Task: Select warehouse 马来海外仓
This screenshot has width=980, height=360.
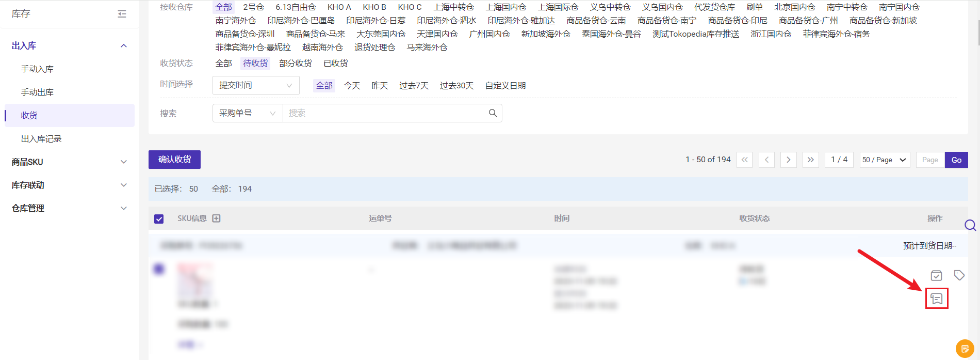Action: coord(427,47)
